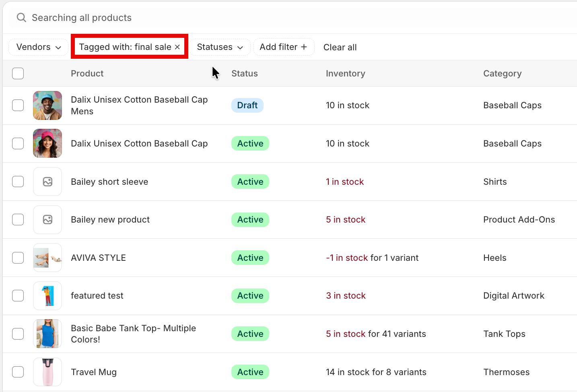Open the AVIVA STYLE heels thumbnail
The width and height of the screenshot is (577, 392).
point(47,258)
